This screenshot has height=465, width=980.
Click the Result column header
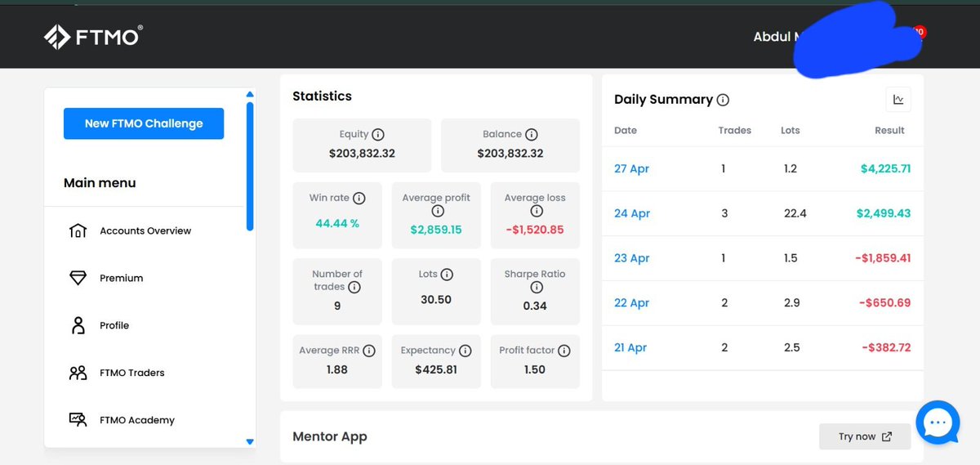889,130
